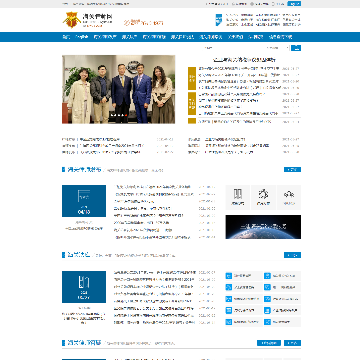Click last blue icon in quick links grid
The height and width of the screenshot is (360, 360).
(x=267, y=322)
